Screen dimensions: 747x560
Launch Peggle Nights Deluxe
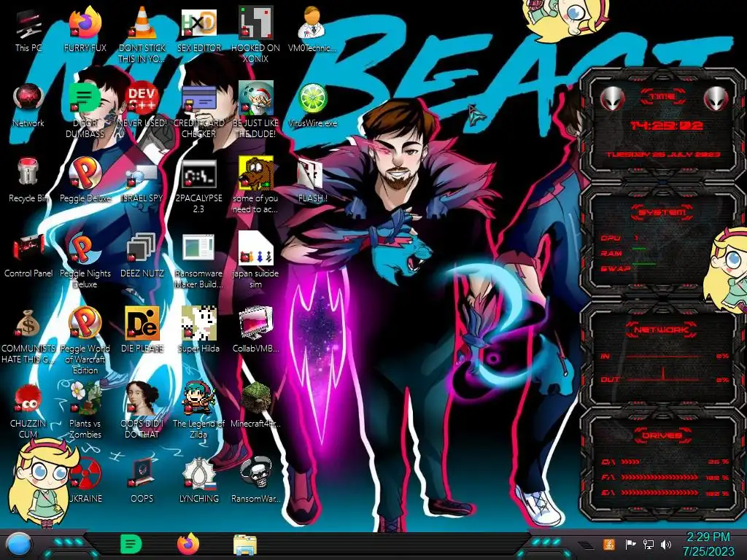pos(85,260)
